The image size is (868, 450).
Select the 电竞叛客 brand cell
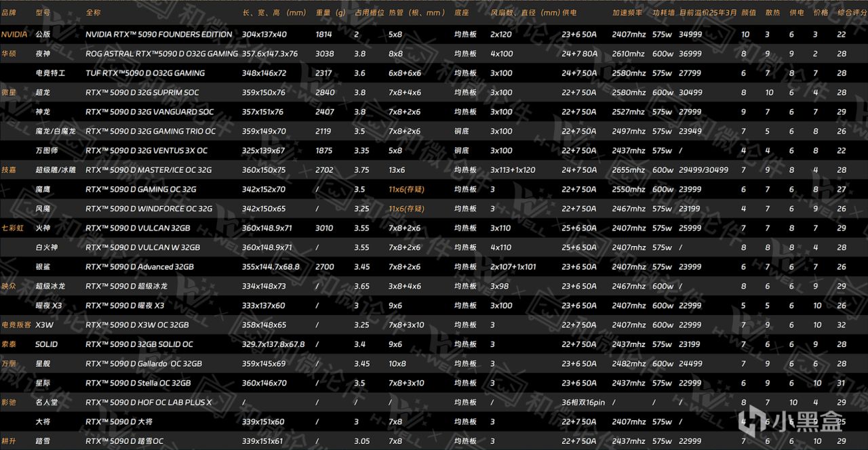tap(16, 325)
